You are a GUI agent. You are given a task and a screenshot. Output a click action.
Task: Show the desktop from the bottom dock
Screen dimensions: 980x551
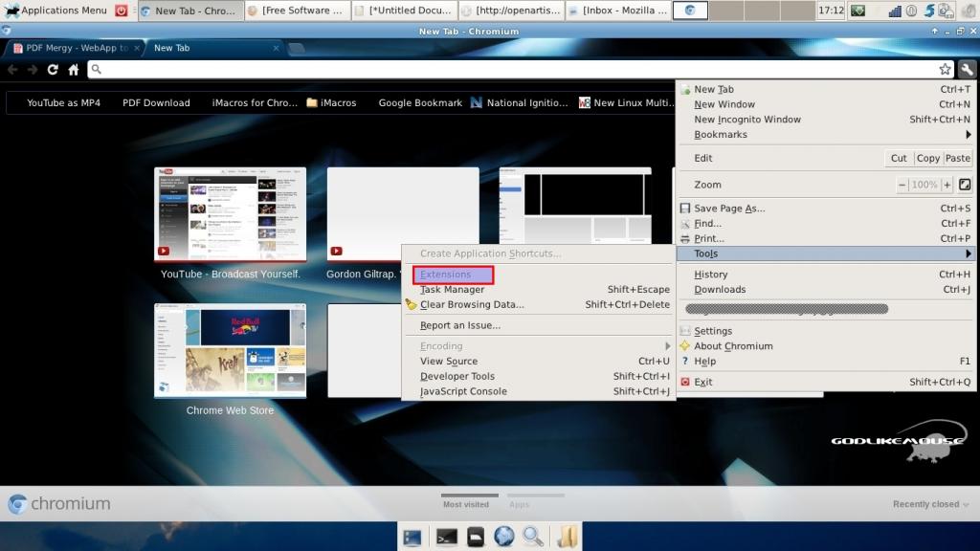[412, 537]
